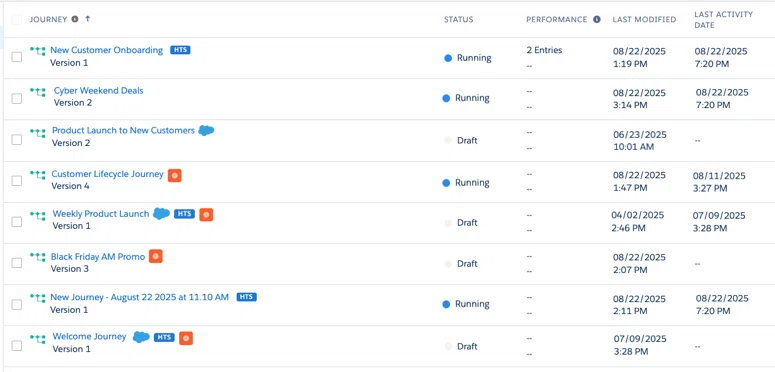The height and width of the screenshot is (372, 775).
Task: Click the journey icon beside Cyber Weekend Deals
Action: [38, 92]
